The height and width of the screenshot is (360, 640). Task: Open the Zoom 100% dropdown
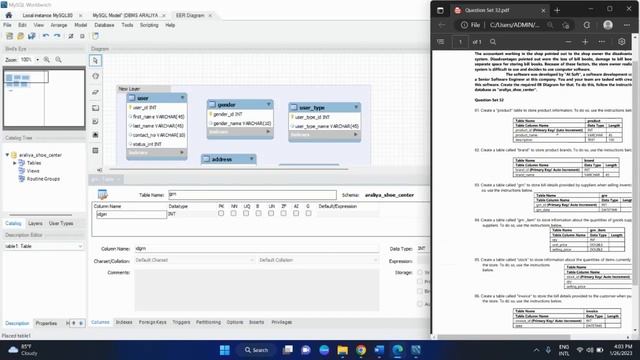point(38,60)
